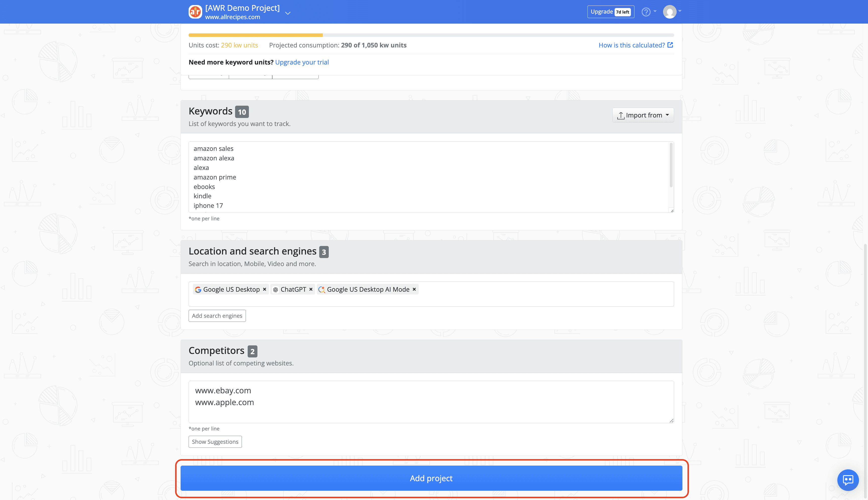
Task: Follow the Upgrade your trial link
Action: [302, 62]
